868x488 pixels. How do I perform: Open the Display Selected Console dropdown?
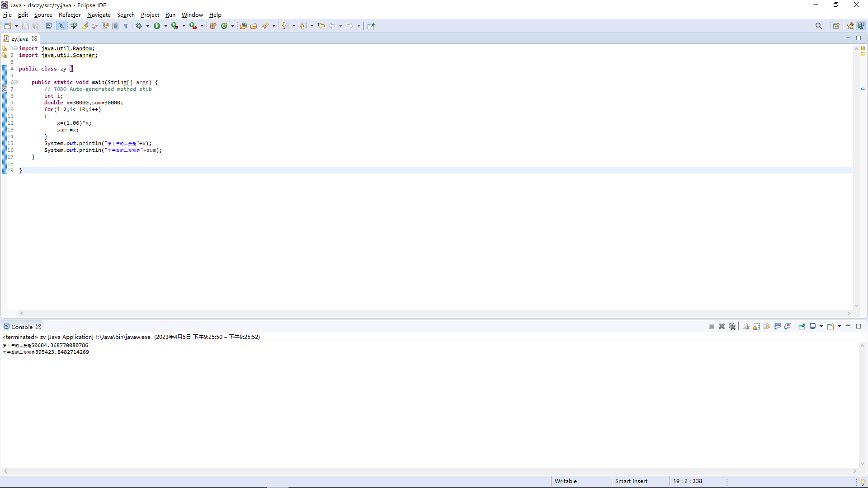coord(821,326)
